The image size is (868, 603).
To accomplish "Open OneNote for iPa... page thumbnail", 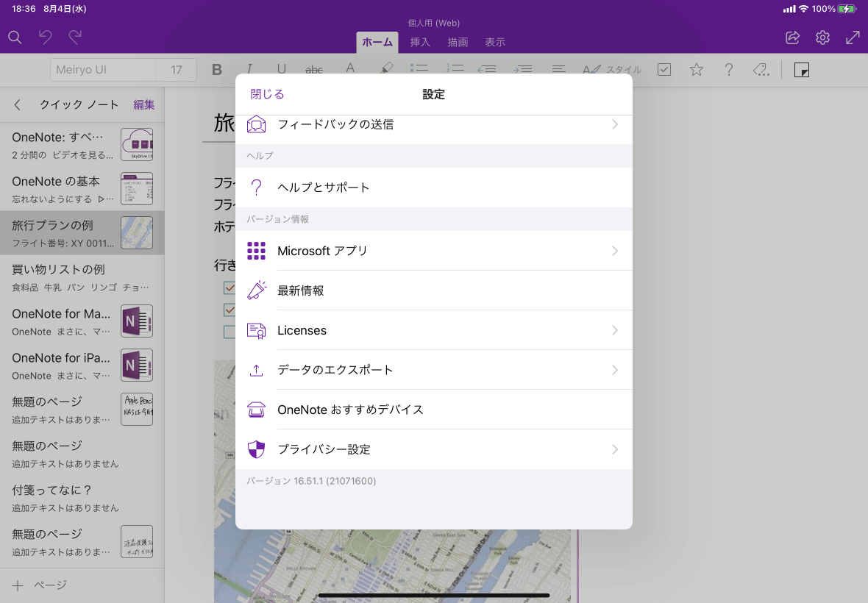I will point(137,365).
